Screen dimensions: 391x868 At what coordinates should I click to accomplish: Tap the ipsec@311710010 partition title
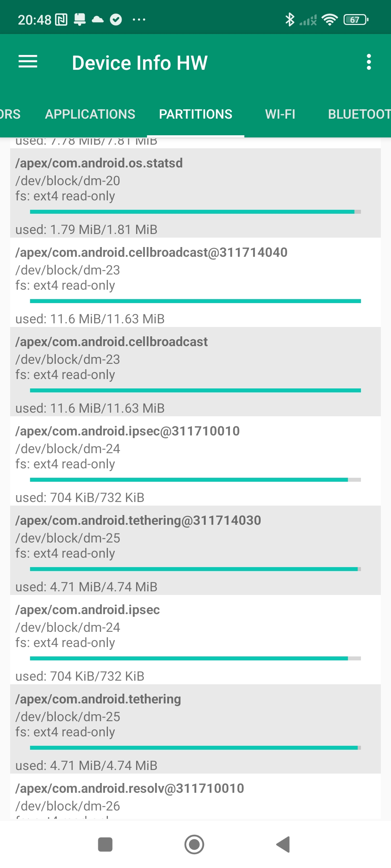tap(127, 431)
